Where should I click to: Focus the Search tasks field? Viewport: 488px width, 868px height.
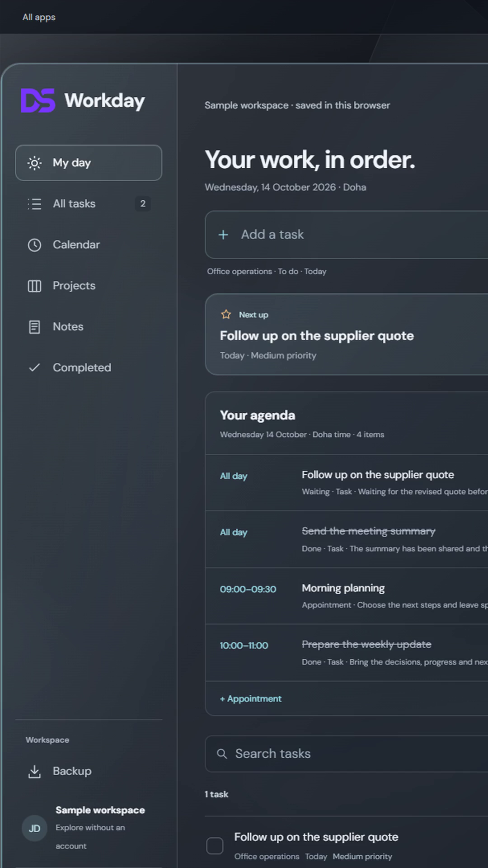(x=347, y=754)
